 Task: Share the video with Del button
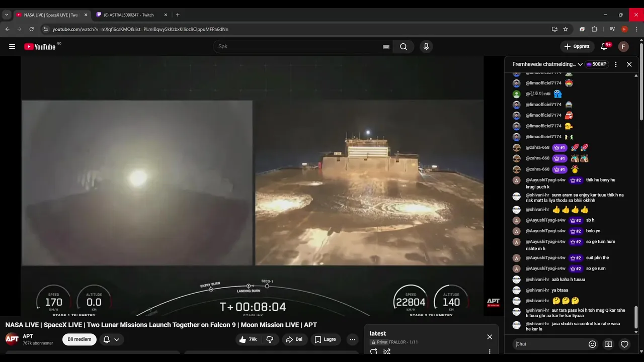coord(294,339)
